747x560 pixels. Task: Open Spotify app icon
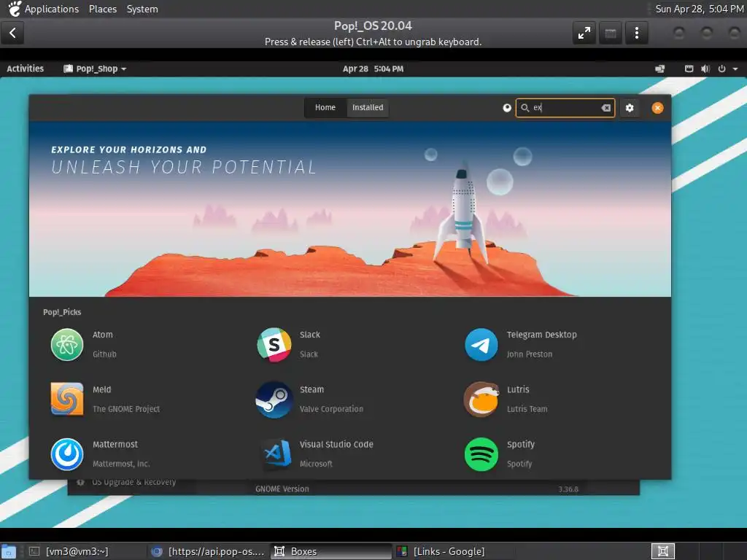click(481, 454)
